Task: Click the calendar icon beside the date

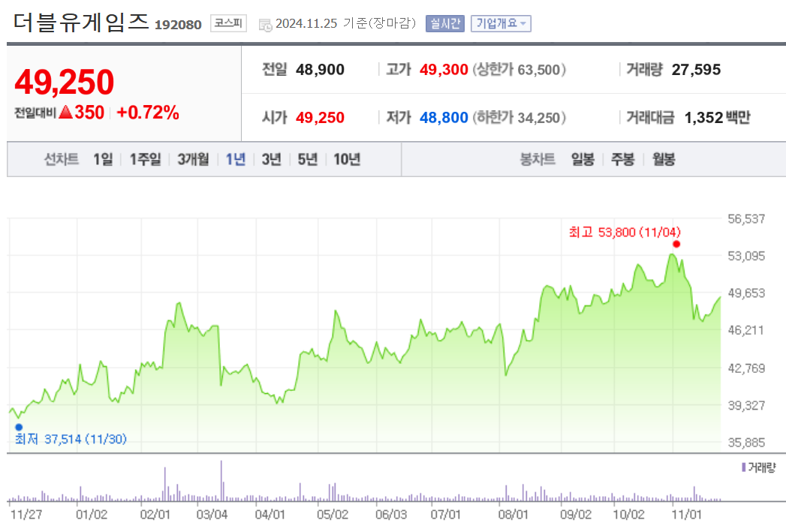Action: click(265, 25)
